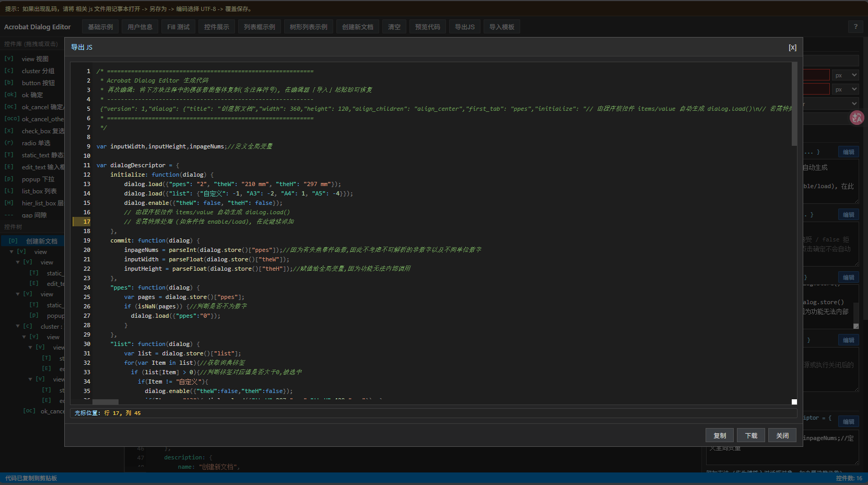Click the first red-bordered size input field
This screenshot has width=868, height=485.
816,75
